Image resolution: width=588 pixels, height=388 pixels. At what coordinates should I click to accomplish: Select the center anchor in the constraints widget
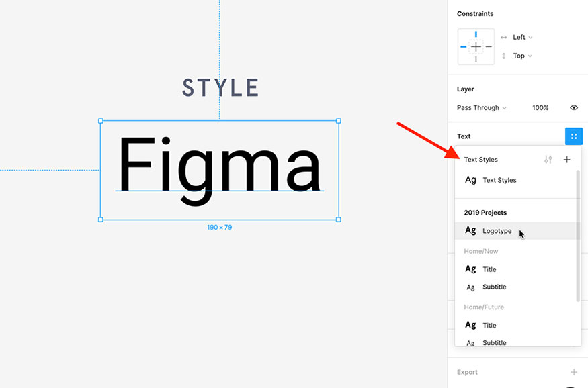[476, 46]
